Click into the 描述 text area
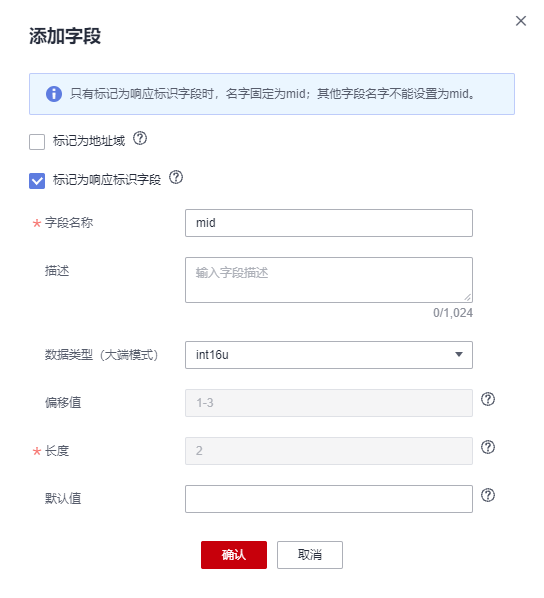 (329, 280)
